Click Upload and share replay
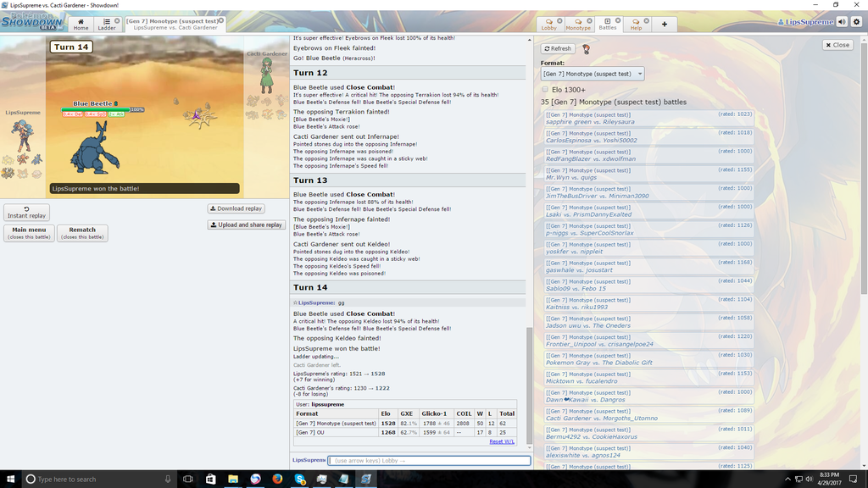The height and width of the screenshot is (488, 868). (x=246, y=225)
